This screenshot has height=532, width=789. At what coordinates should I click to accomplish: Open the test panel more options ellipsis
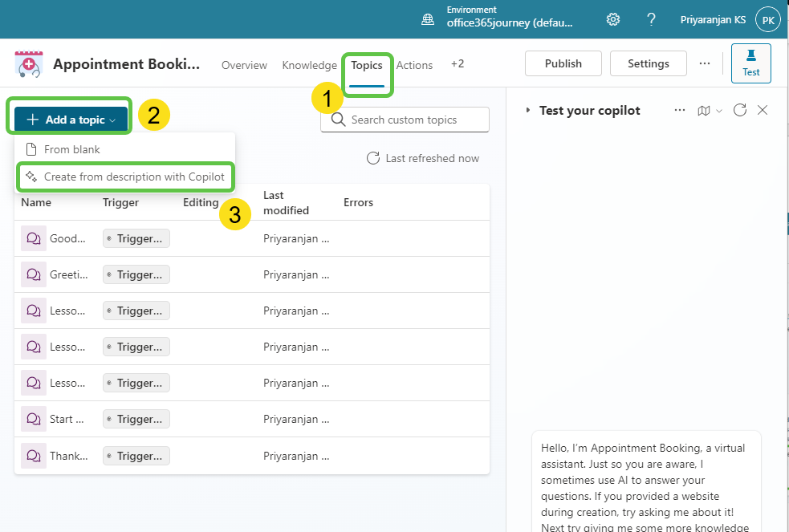pos(680,110)
